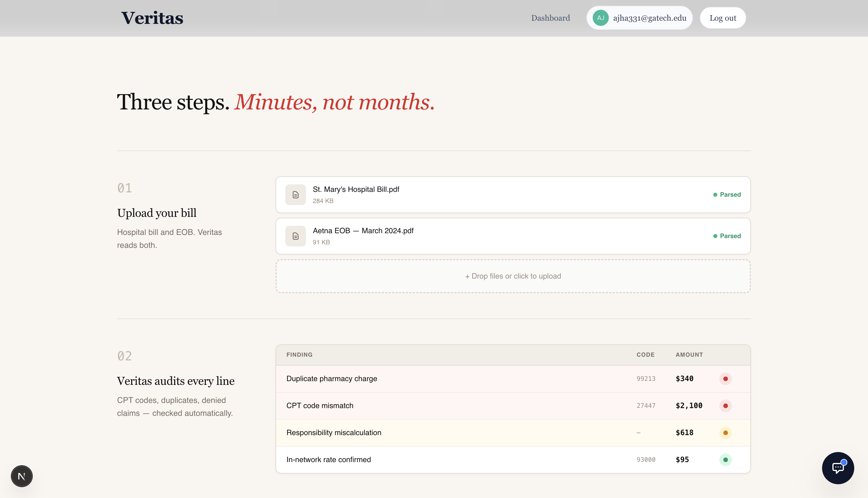868x498 pixels.
Task: Click St. Mary's Hospital Bill document icon
Action: point(295,195)
